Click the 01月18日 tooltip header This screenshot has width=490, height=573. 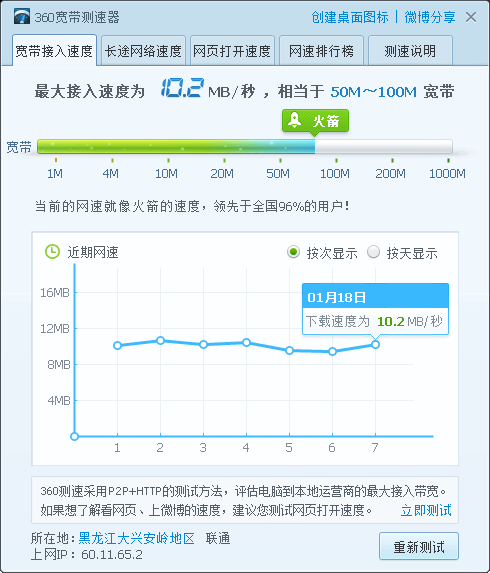click(x=375, y=296)
